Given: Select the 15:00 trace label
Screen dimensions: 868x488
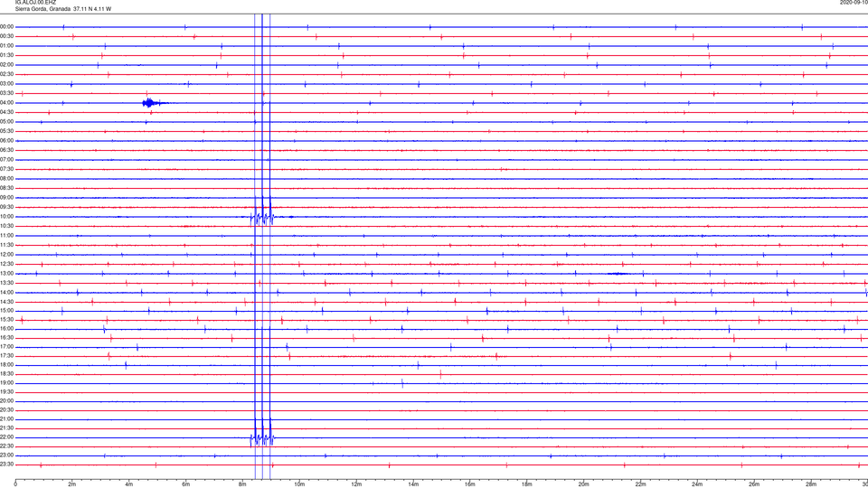Looking at the screenshot, I should [x=7, y=311].
